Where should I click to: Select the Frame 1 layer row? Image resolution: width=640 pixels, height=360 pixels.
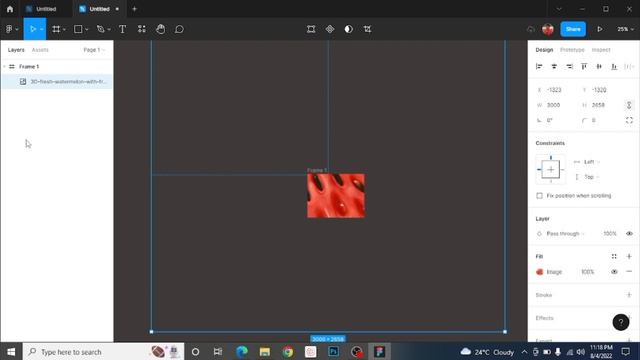pos(57,67)
